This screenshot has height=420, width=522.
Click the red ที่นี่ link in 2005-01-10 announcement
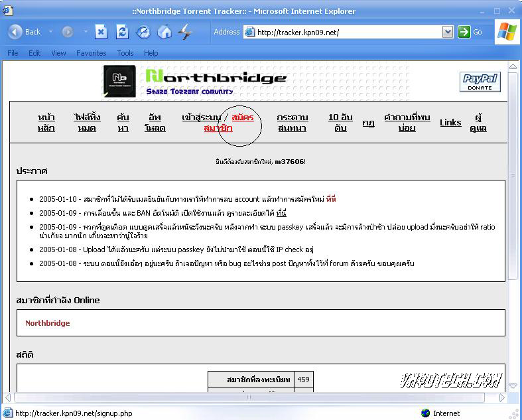[331, 199]
